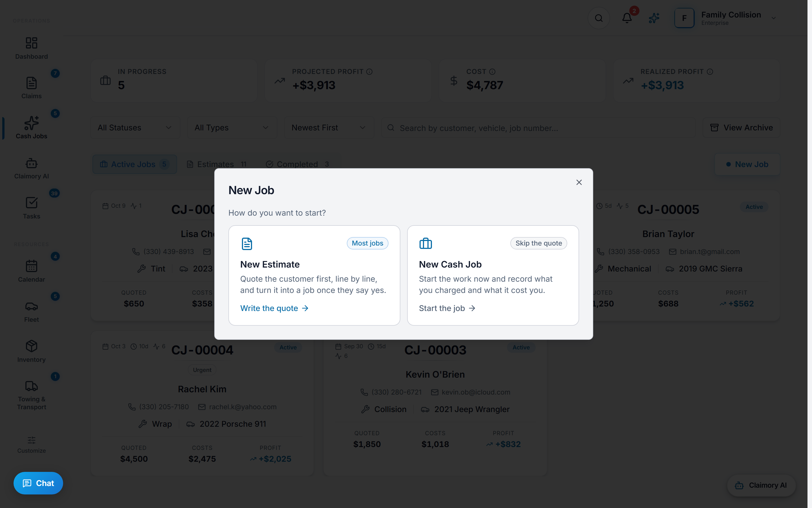This screenshot has width=812, height=508.
Task: Click the sparkle AI icon in header
Action: click(654, 18)
